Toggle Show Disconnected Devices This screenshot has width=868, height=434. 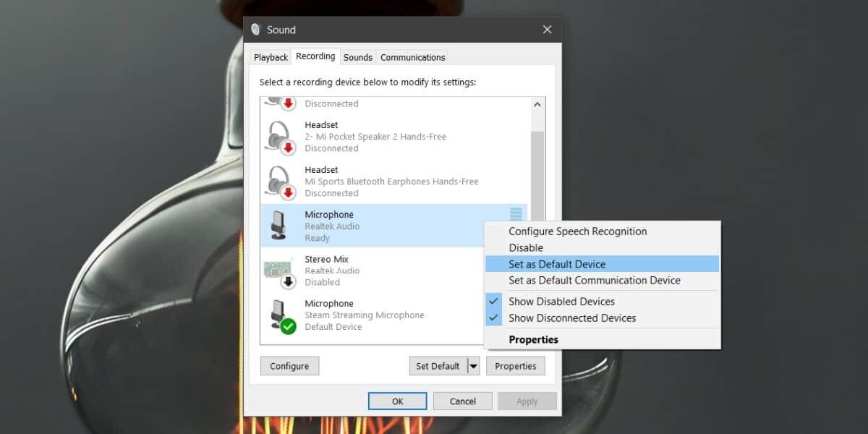[x=571, y=318]
